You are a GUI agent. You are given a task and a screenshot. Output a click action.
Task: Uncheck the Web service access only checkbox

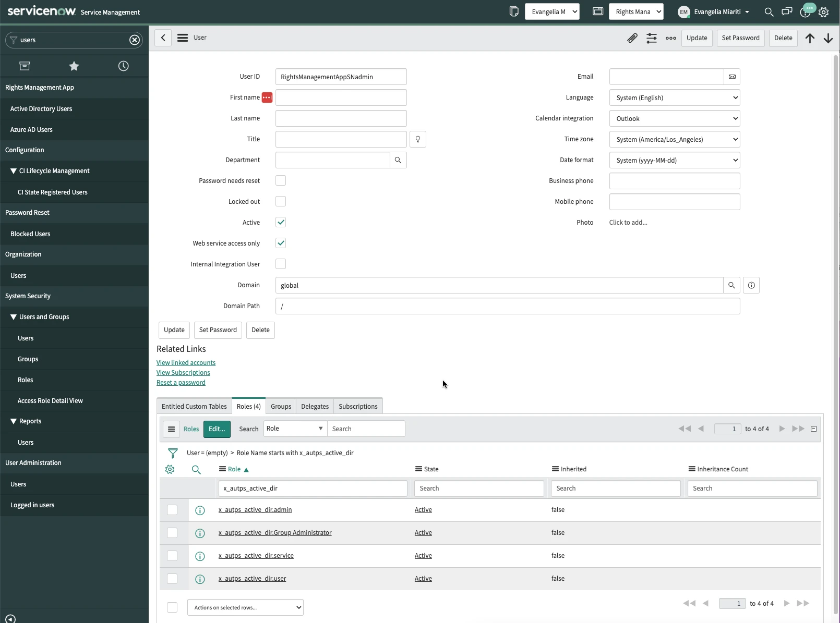[281, 243]
